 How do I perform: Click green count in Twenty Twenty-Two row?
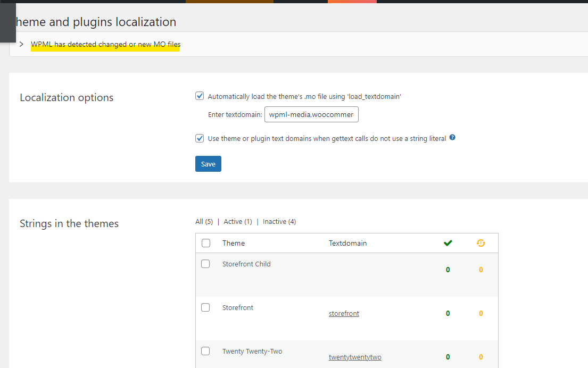click(x=448, y=357)
